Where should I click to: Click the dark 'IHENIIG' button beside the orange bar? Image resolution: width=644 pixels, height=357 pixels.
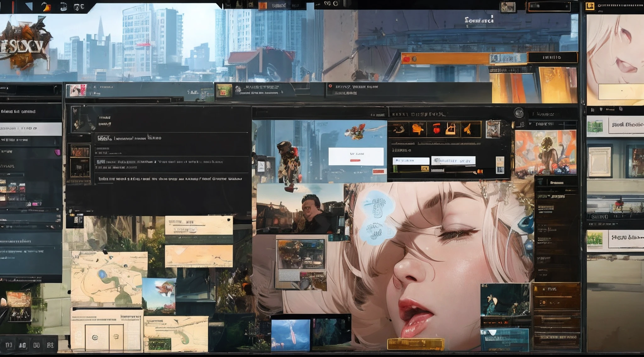(553, 58)
